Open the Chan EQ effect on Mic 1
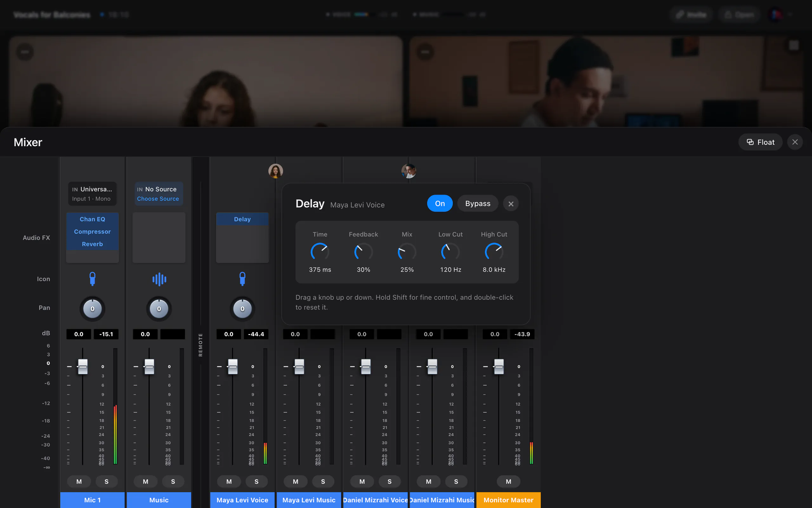 (92, 219)
